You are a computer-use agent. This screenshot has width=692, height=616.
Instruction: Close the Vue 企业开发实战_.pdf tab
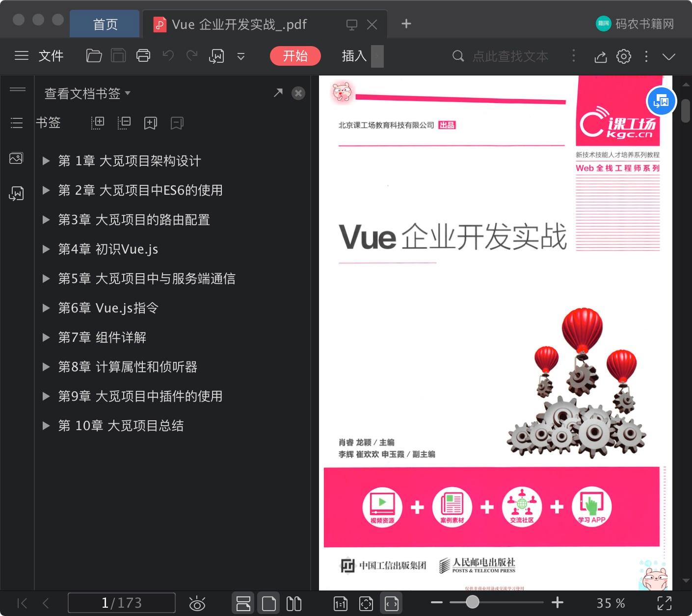click(372, 25)
